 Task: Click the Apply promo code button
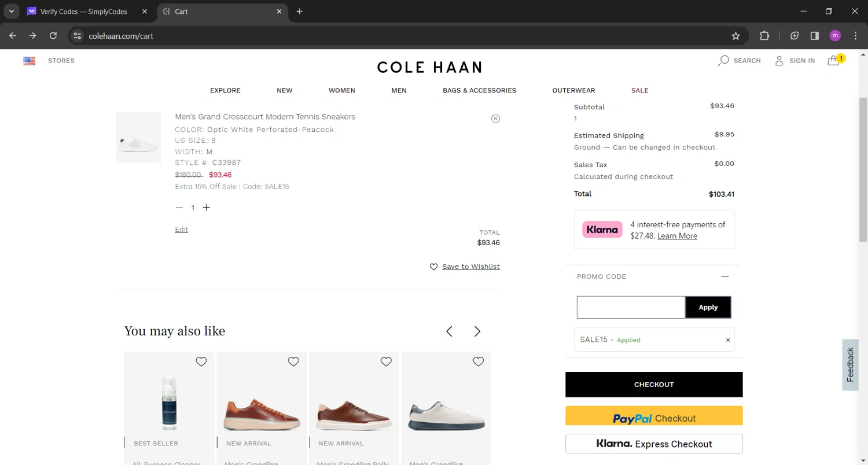coord(708,307)
